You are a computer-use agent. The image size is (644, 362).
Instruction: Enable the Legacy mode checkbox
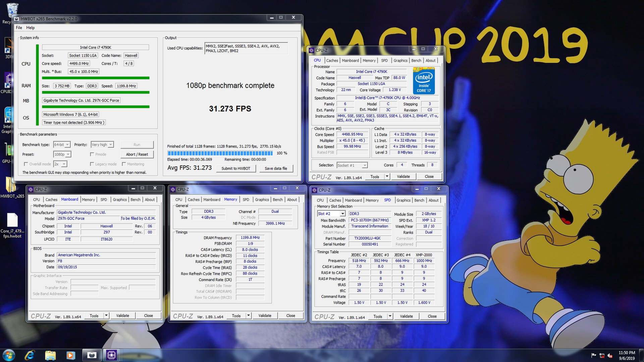92,164
